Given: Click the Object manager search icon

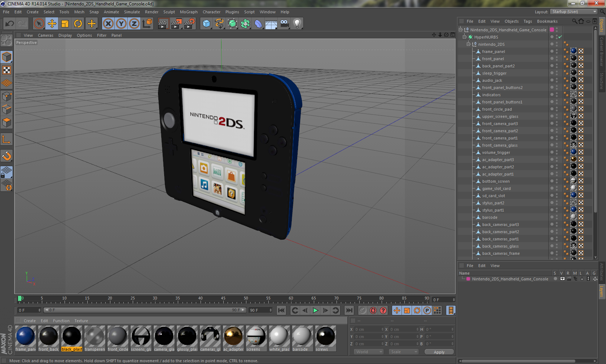Looking at the screenshot, I should click(574, 21).
